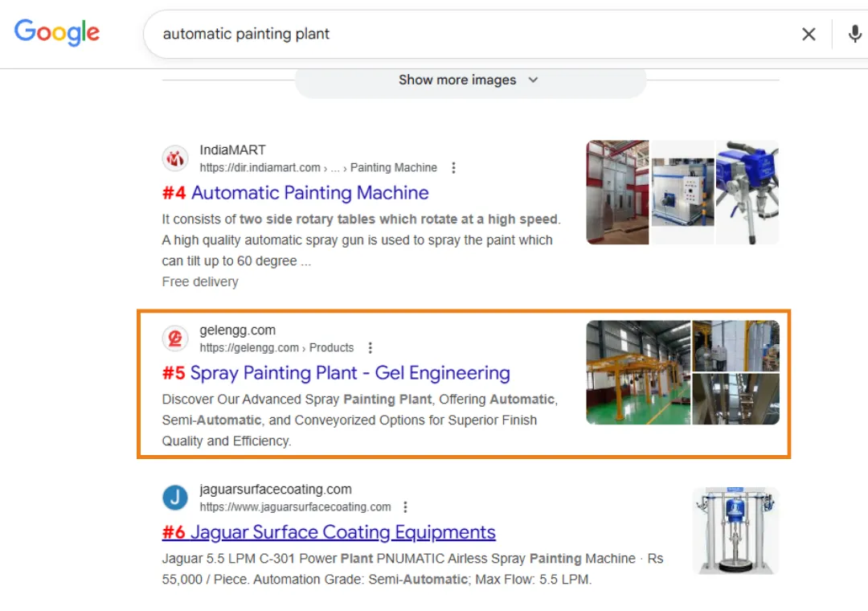868x611 pixels.
Task: Click the gelengg.com site favicon
Action: pos(175,338)
